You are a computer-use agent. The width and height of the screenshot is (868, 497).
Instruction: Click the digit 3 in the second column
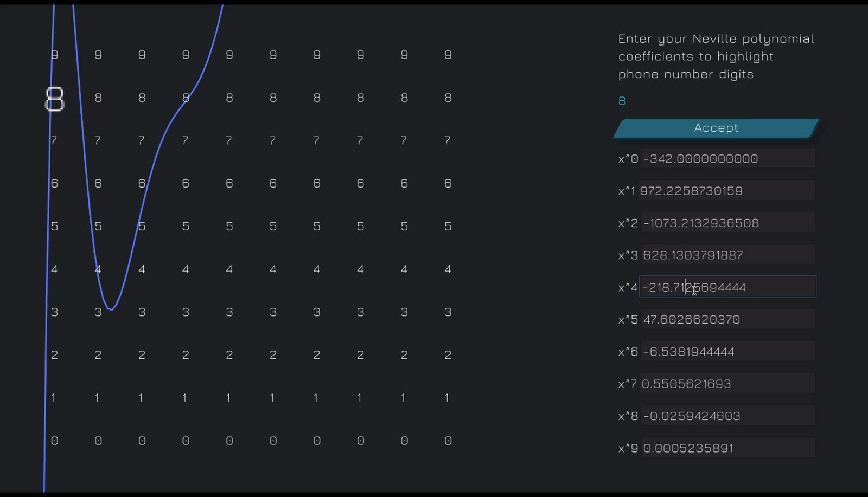coord(98,312)
